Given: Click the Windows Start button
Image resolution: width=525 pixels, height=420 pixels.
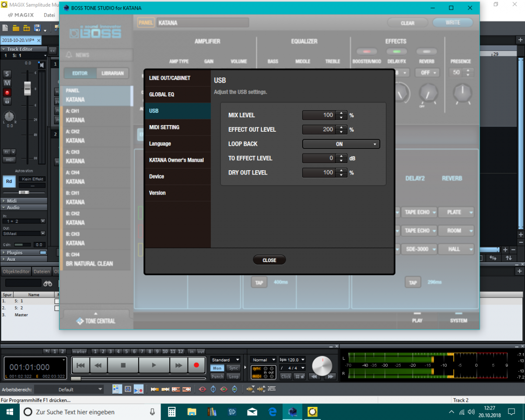Looking at the screenshot, I should (10, 412).
